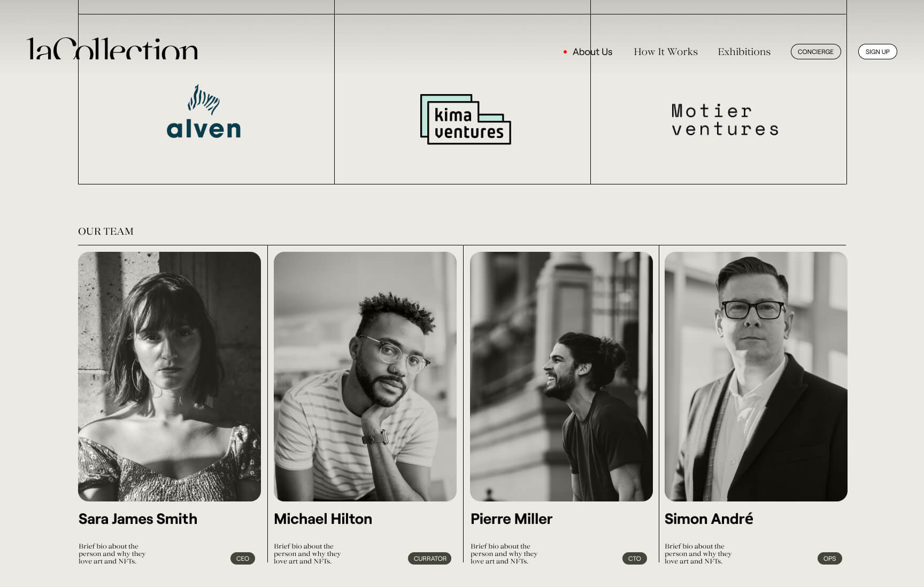The height and width of the screenshot is (587, 924).
Task: View Sara James Smith's portrait photo
Action: (x=170, y=376)
